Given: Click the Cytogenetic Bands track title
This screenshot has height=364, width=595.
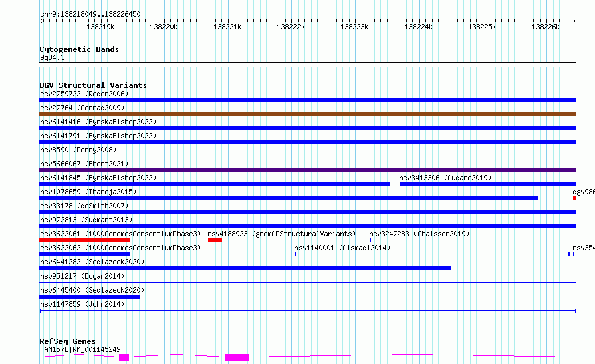Looking at the screenshot, I should 80,49.
